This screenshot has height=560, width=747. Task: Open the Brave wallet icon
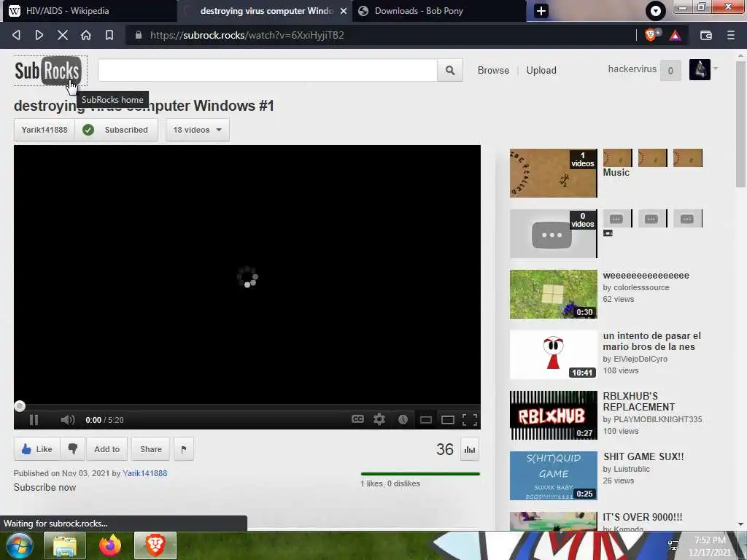(706, 35)
